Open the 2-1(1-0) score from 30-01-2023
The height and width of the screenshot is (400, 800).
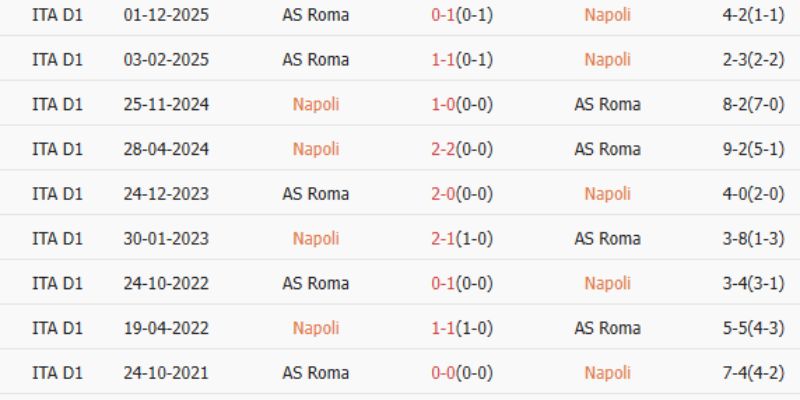pyautogui.click(x=461, y=238)
